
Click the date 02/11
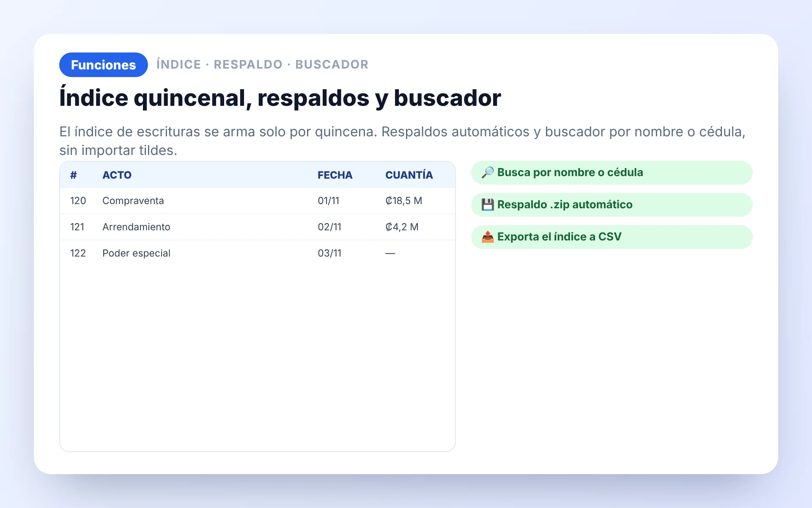tap(329, 227)
